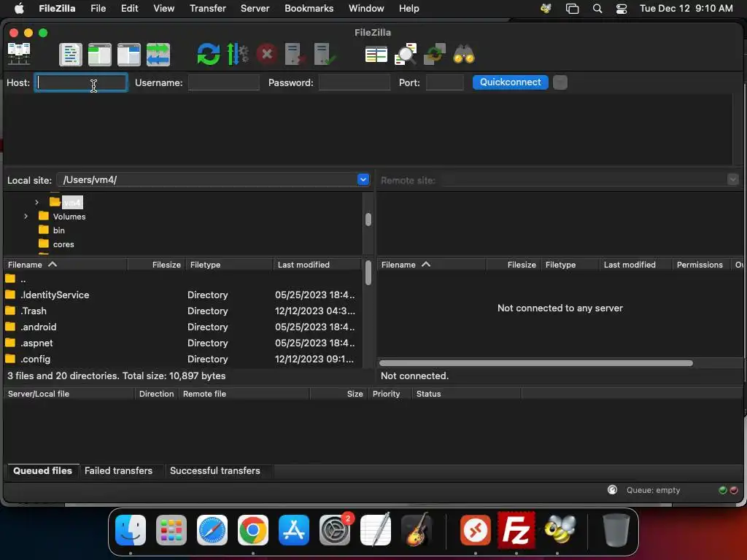The image size is (747, 560).
Task: Open System Settings from the dock
Action: [334, 529]
